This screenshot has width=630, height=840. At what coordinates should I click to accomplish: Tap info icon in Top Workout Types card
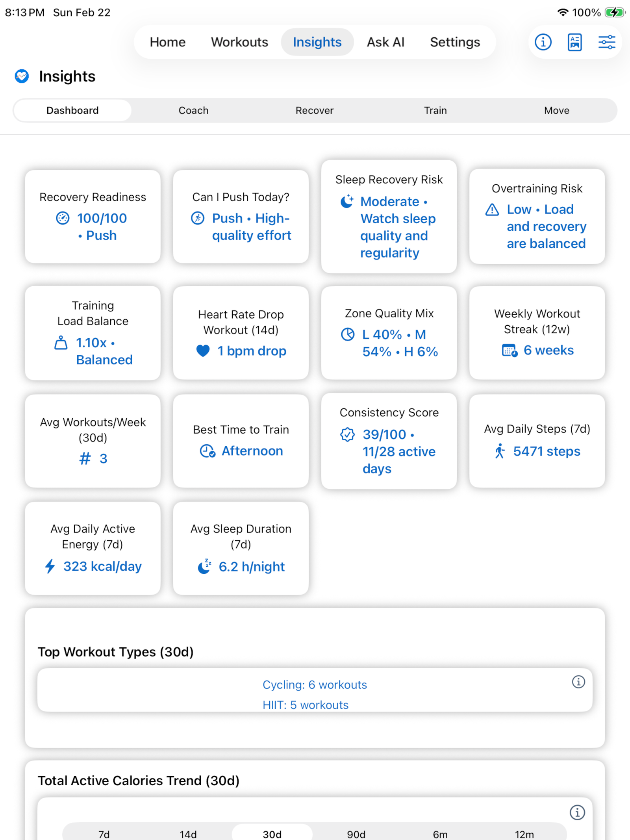coord(578,682)
